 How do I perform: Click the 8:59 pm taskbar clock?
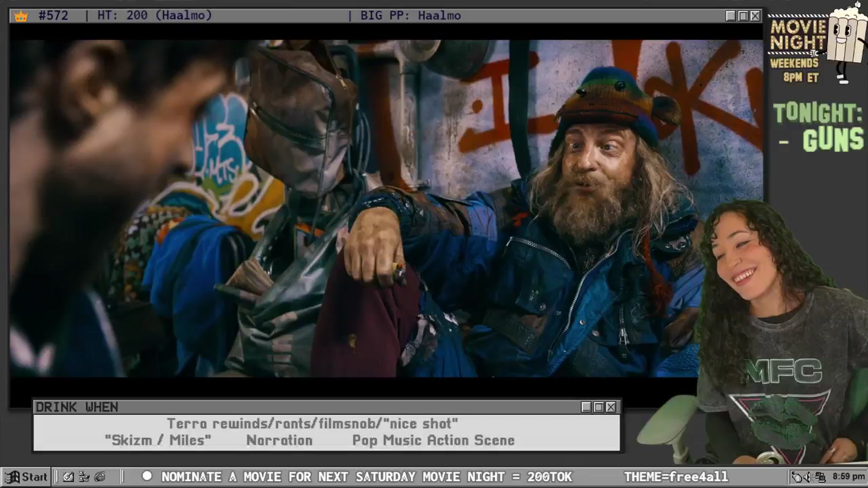point(848,476)
